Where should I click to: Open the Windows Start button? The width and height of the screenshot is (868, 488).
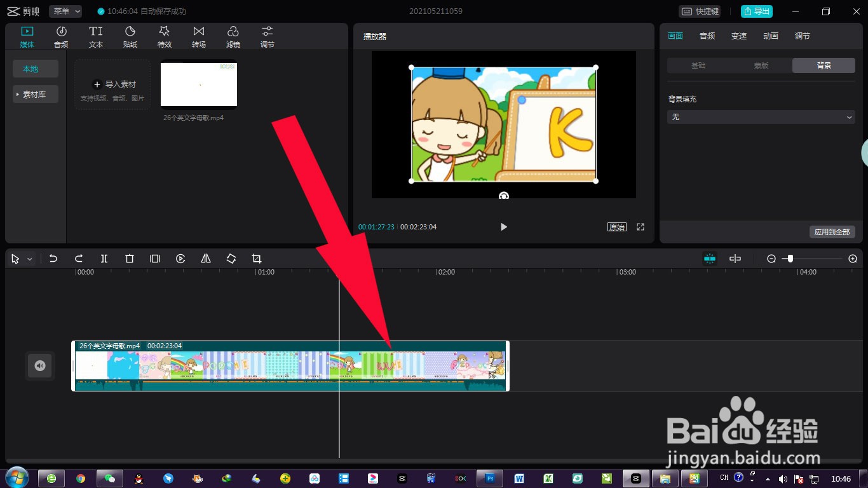pos(16,478)
